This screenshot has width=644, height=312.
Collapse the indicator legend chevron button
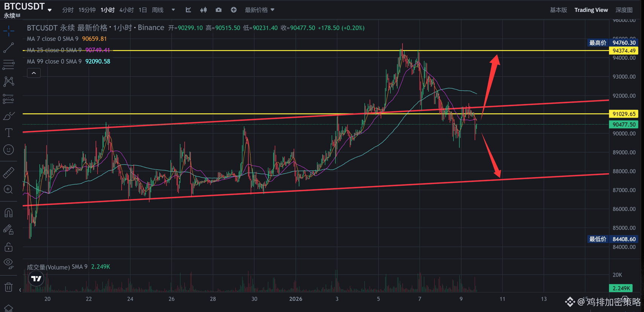click(x=34, y=73)
